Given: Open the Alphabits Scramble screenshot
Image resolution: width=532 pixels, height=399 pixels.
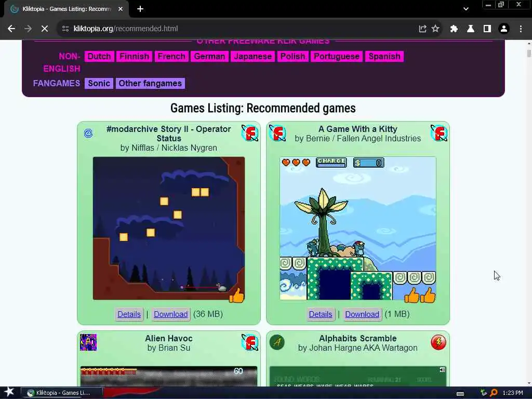Looking at the screenshot, I should pos(358,376).
